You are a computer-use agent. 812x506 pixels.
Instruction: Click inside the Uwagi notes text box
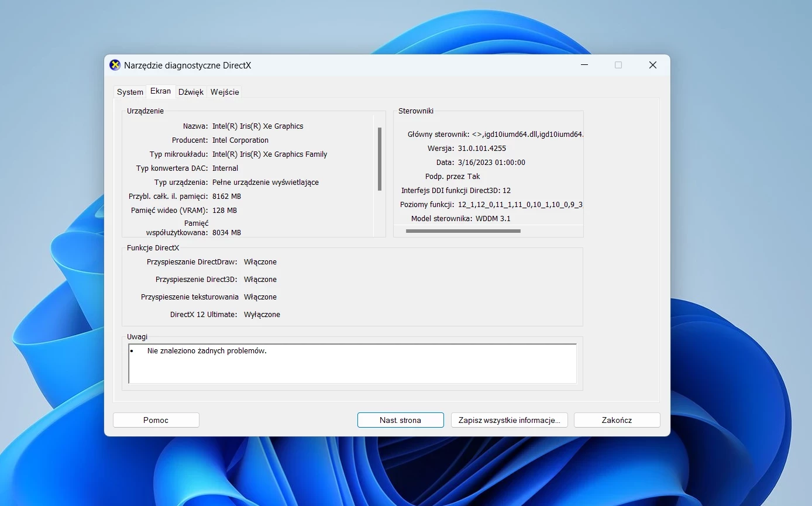tap(353, 364)
